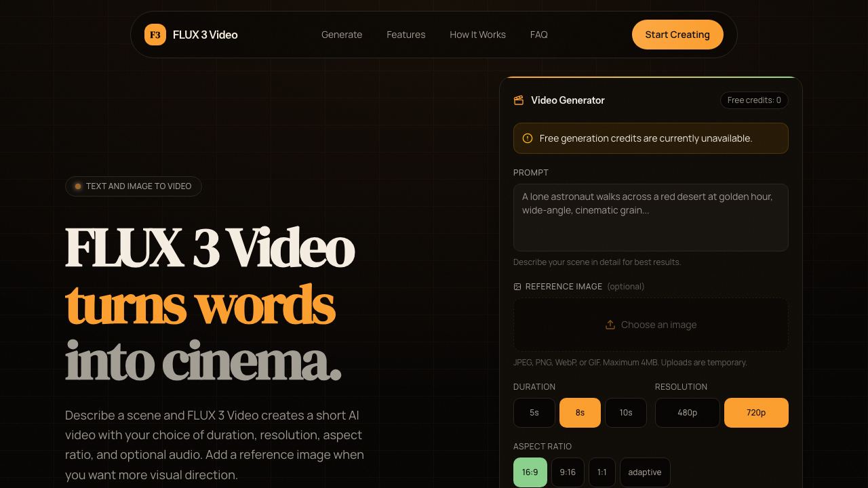Click the DURATION label
Image resolution: width=868 pixels, height=488 pixels.
coord(534,387)
